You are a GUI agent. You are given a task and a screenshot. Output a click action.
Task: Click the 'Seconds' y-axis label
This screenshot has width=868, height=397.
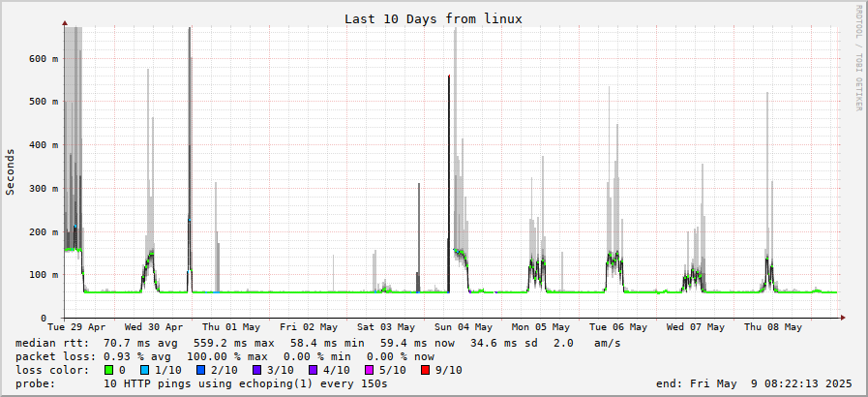pyautogui.click(x=10, y=171)
